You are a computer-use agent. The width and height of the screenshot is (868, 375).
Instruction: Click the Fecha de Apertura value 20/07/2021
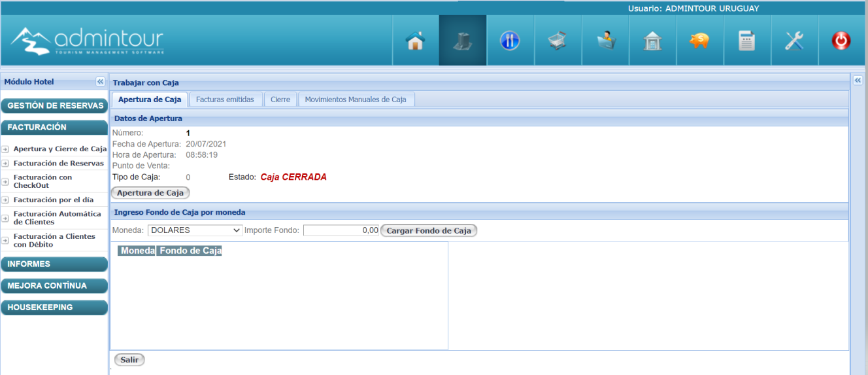(206, 144)
